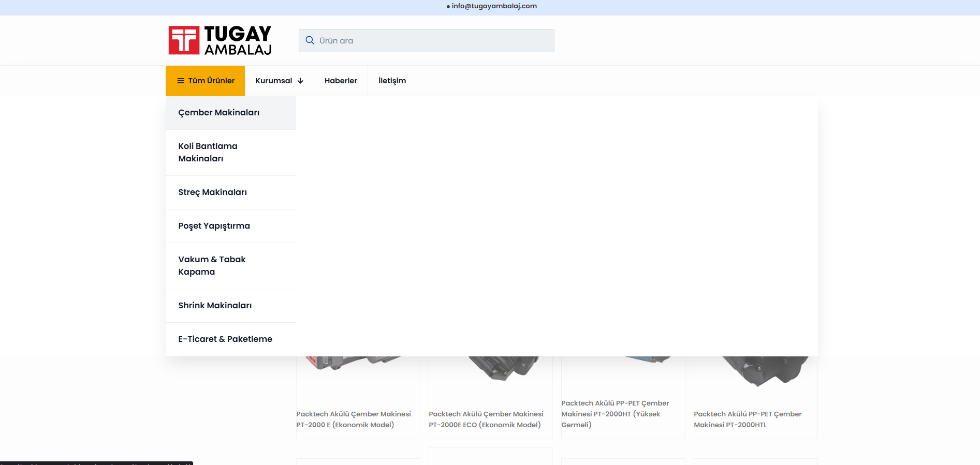Open E-Ticaret & Paketleme category
The width and height of the screenshot is (980, 465).
(225, 339)
